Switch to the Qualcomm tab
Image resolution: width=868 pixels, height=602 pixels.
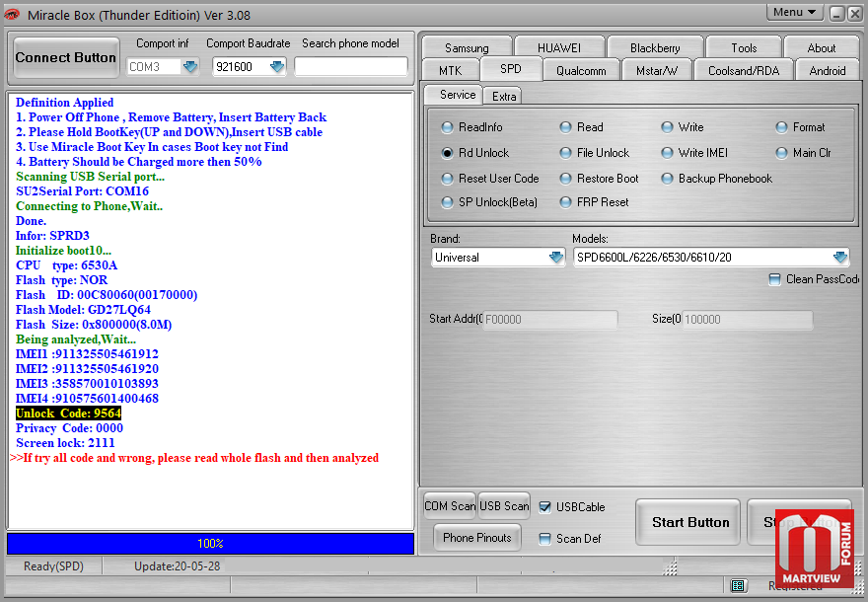581,71
